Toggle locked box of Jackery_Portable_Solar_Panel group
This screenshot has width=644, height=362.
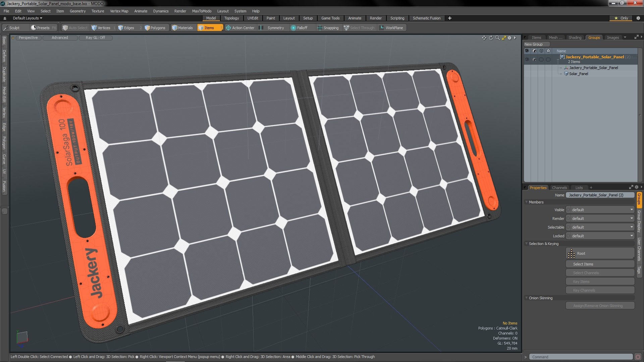pyautogui.click(x=548, y=59)
